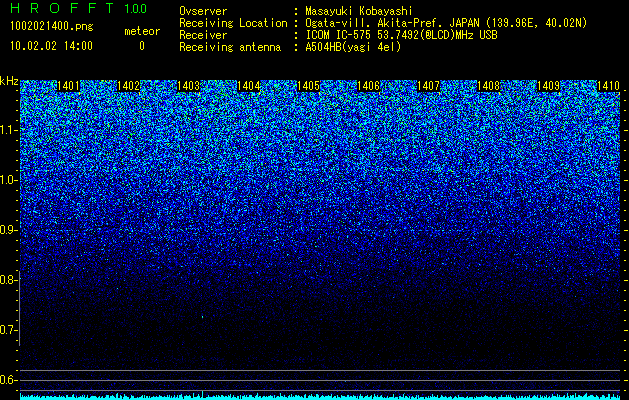Click the 1401 time marker

tap(68, 86)
